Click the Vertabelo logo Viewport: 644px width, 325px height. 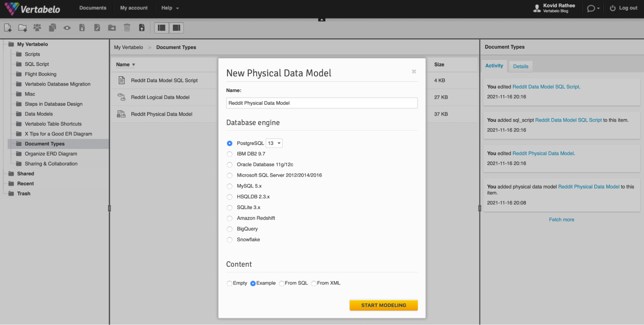(32, 9)
